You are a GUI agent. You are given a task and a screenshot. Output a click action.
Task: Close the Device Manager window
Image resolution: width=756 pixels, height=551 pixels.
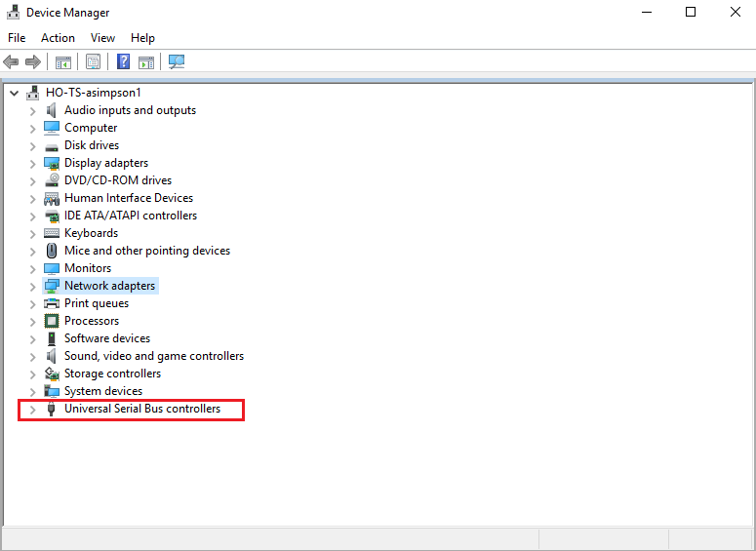pyautogui.click(x=735, y=12)
